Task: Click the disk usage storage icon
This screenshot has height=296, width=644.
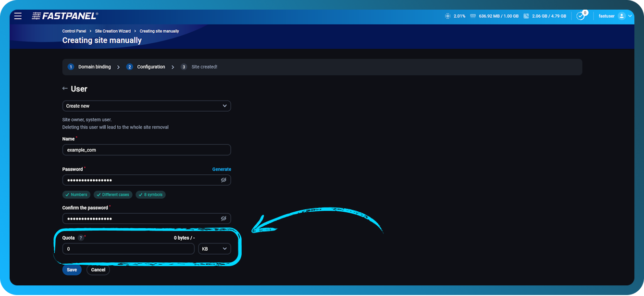Action: click(x=527, y=15)
